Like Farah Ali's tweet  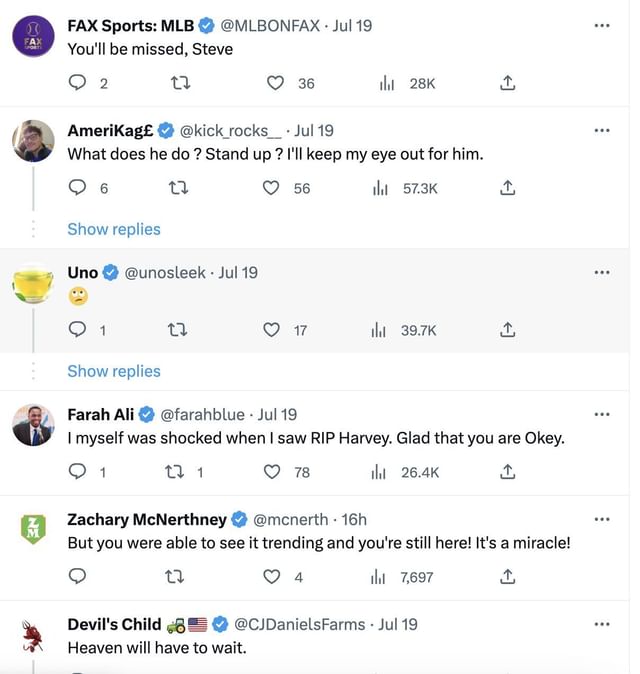pyautogui.click(x=271, y=472)
